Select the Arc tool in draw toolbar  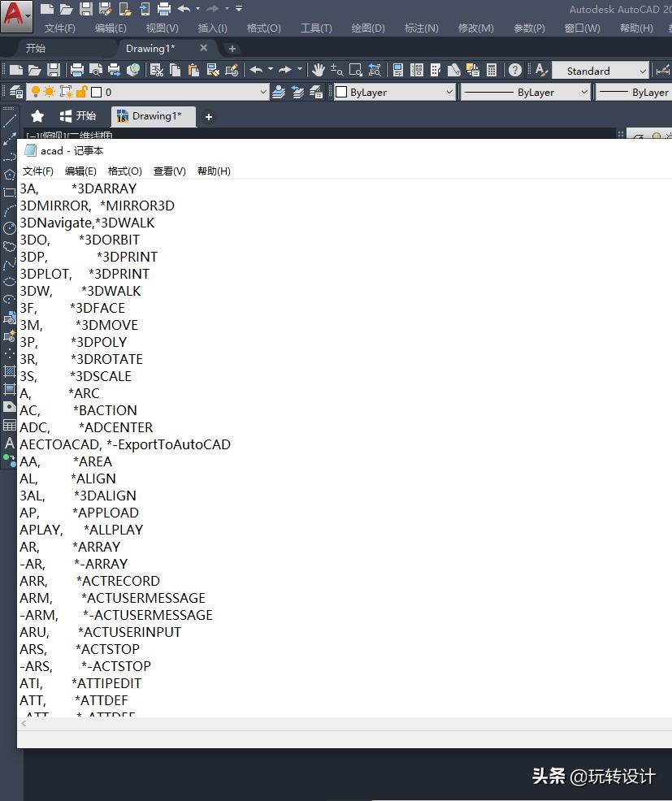click(9, 210)
